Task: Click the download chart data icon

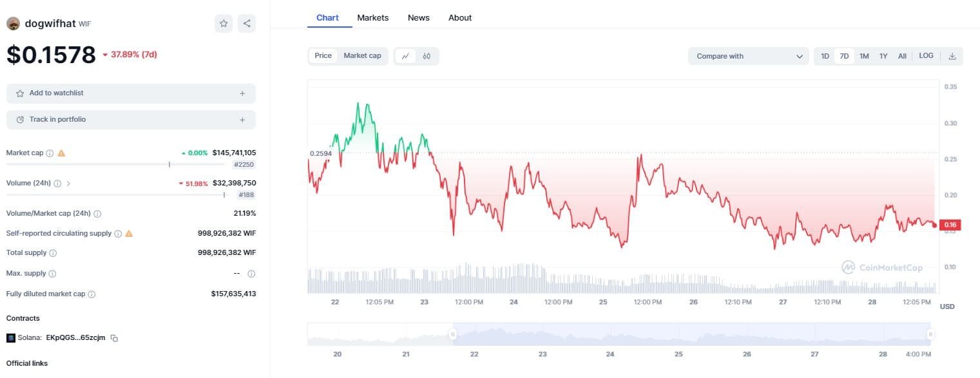Action: tap(953, 56)
